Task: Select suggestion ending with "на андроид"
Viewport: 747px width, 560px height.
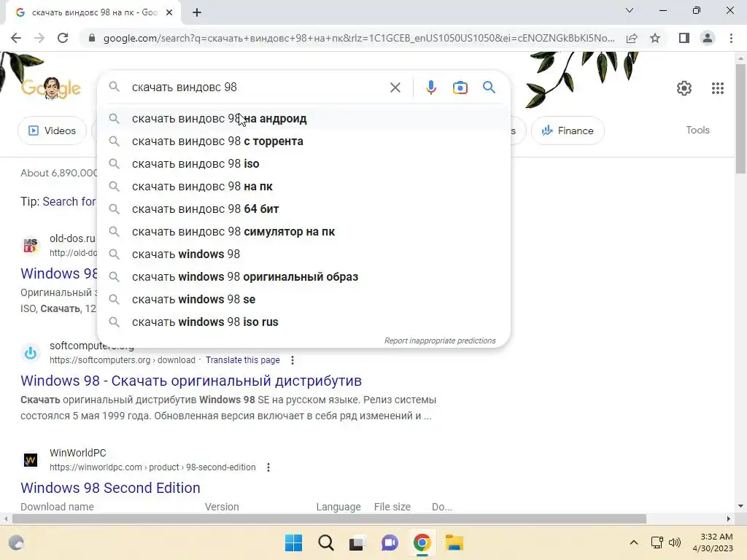Action: point(303,119)
